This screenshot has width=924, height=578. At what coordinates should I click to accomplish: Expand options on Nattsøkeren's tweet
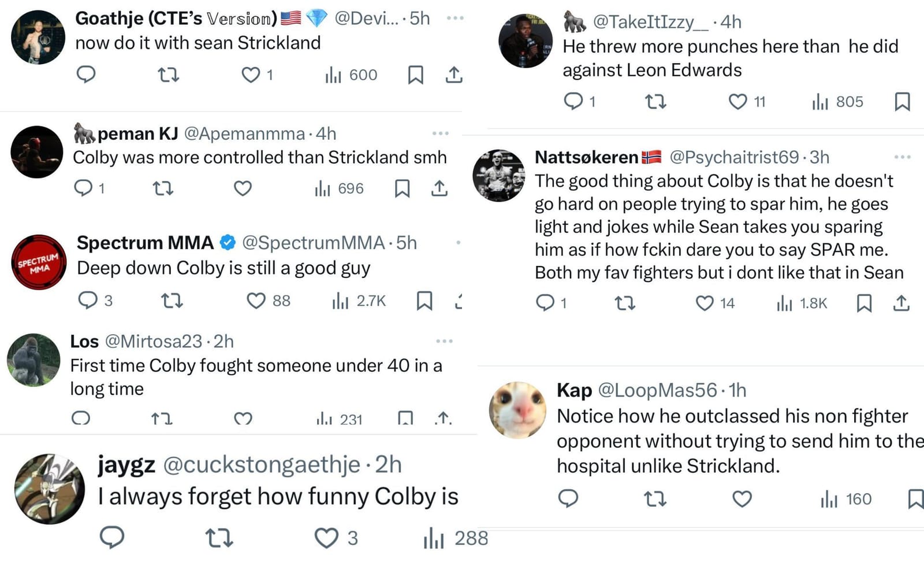(901, 156)
